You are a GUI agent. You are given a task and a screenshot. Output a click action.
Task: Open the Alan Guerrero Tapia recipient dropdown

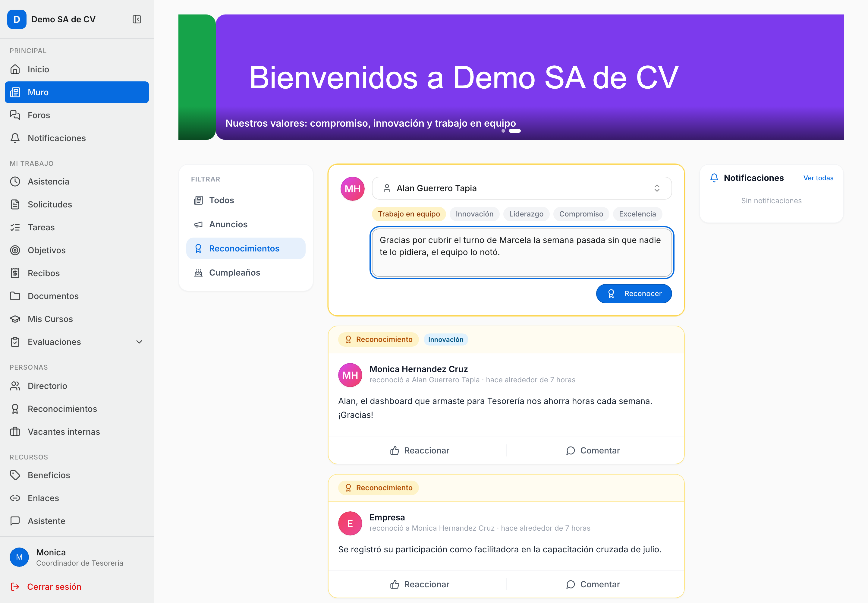[522, 188]
